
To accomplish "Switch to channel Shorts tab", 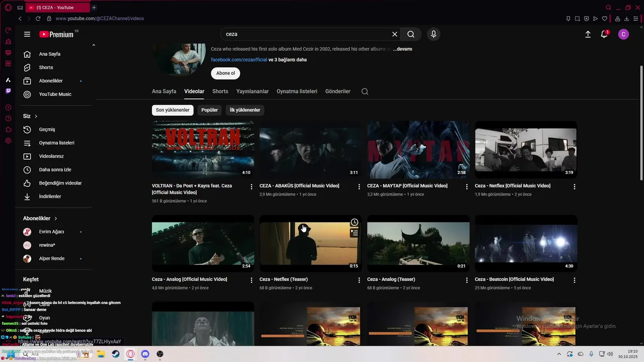I will coord(220,92).
